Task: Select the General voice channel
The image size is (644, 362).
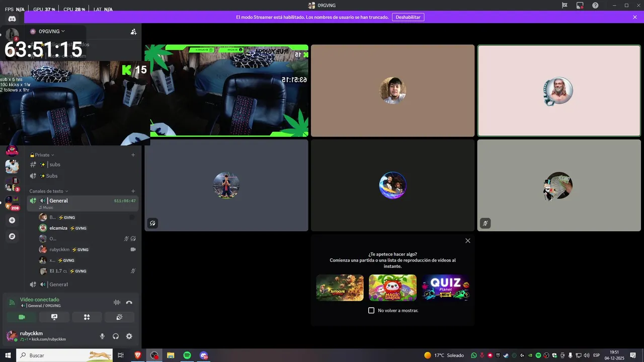Action: click(x=83, y=203)
